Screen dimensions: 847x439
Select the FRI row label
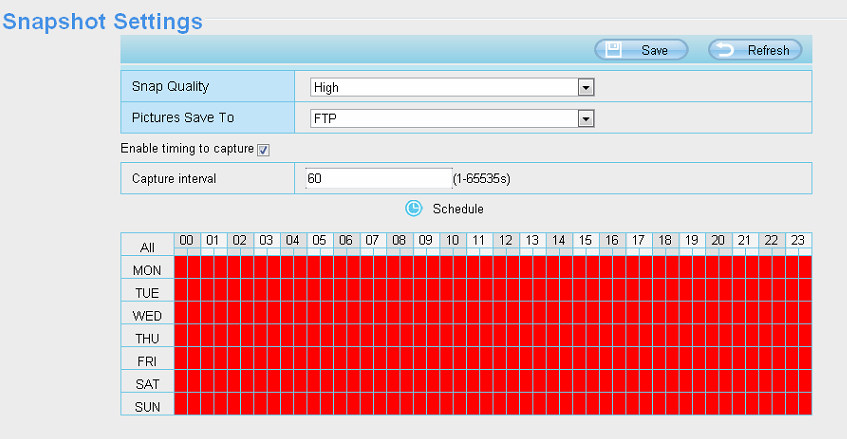click(x=147, y=360)
